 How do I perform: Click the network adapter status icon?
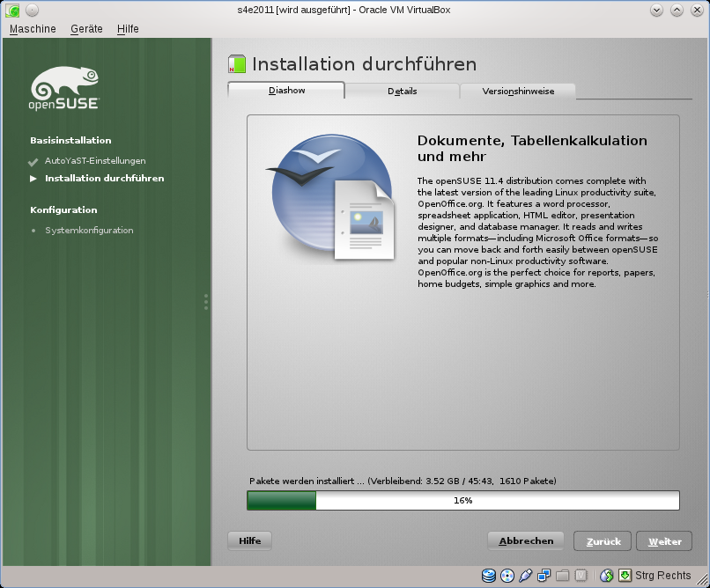[x=544, y=576]
